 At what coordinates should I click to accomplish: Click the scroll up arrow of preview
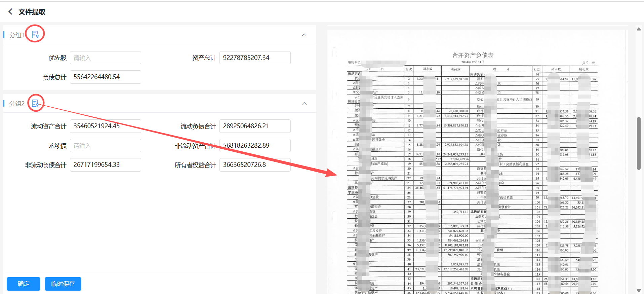(639, 29)
